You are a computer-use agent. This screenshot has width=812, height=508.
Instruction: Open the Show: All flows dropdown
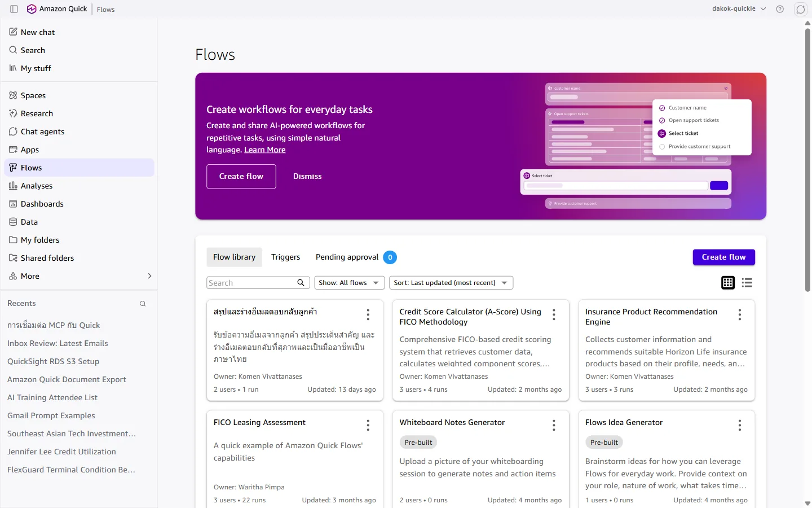(x=350, y=283)
